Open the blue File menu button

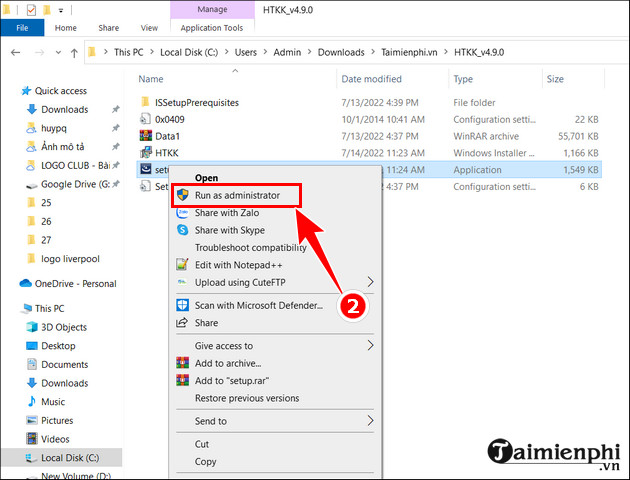point(20,29)
